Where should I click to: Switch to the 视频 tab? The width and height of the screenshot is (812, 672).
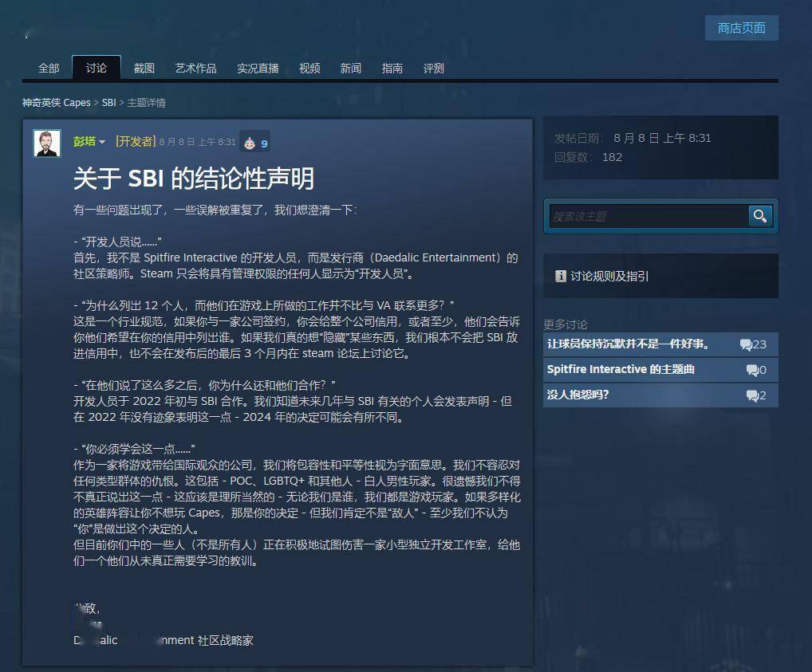tap(309, 69)
